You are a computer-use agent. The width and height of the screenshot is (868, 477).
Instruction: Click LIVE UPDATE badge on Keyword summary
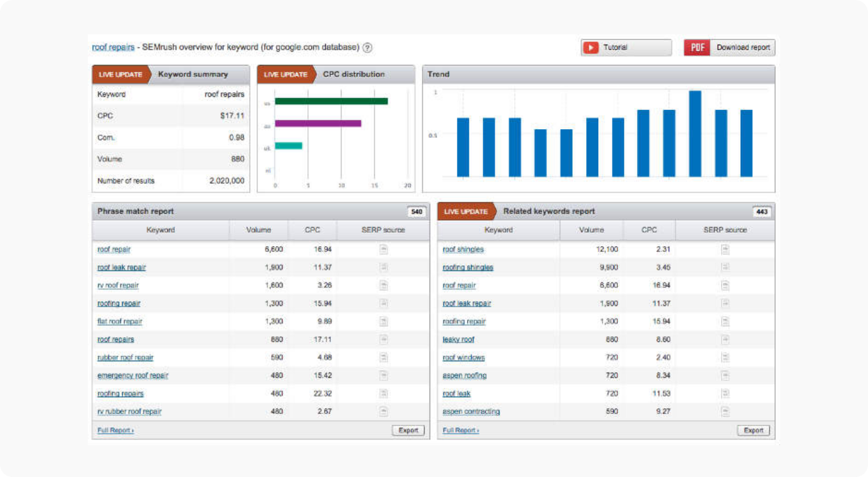coord(120,74)
